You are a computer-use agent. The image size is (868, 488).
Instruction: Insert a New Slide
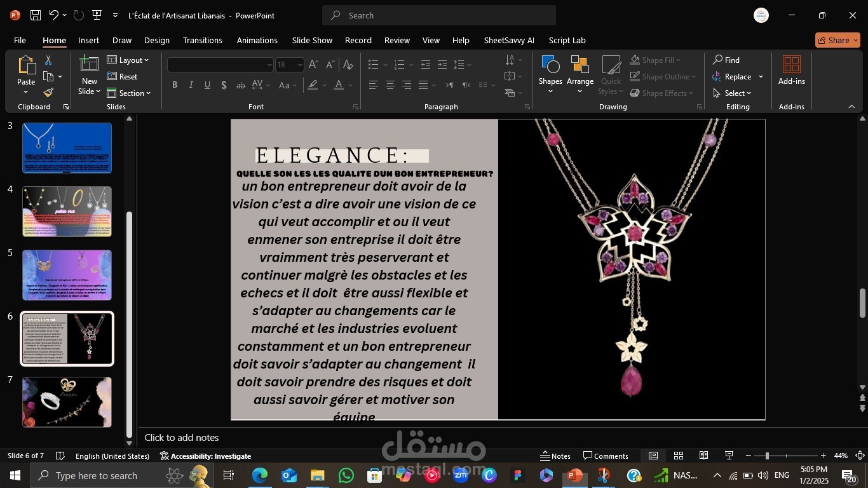pos(89,75)
